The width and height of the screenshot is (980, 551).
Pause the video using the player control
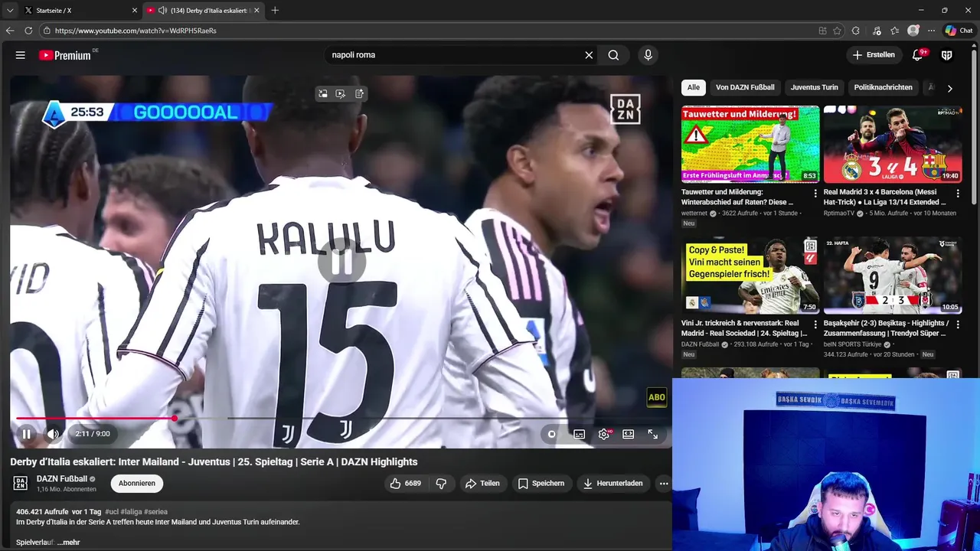(x=26, y=434)
